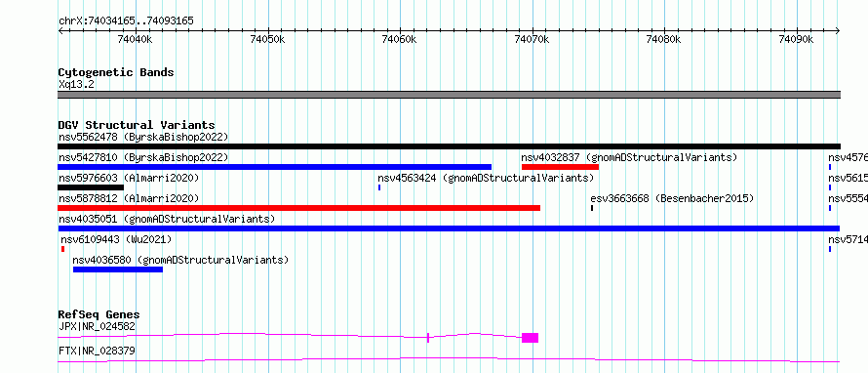868x373 pixels.
Task: Click the magenta FTX transcript line
Action: pyautogui.click(x=449, y=360)
